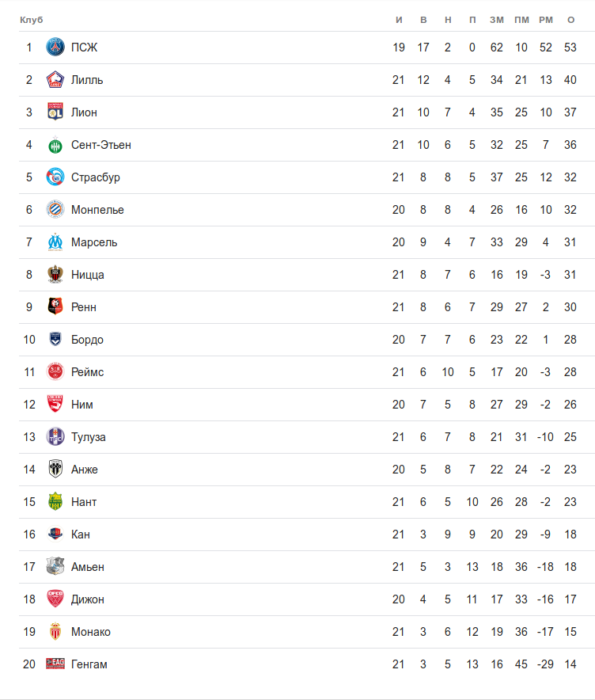Click the Клуб column header
595x700 pixels.
(x=31, y=19)
